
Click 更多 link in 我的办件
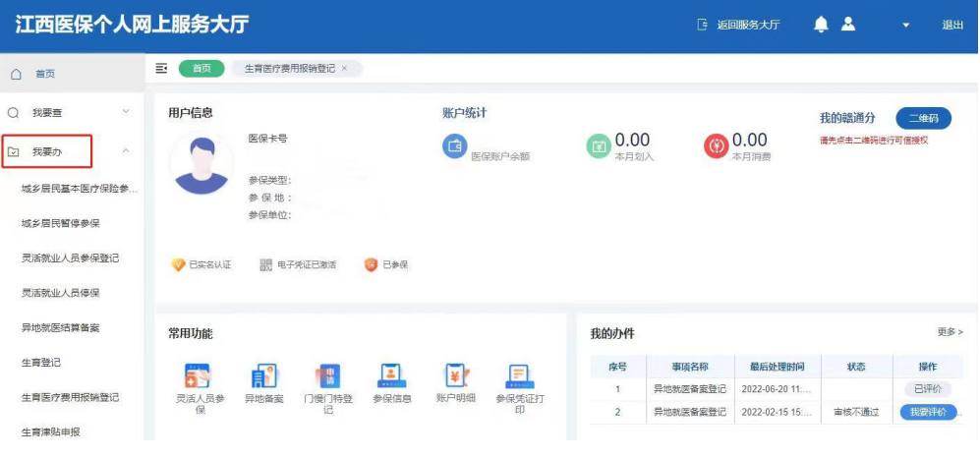950,332
